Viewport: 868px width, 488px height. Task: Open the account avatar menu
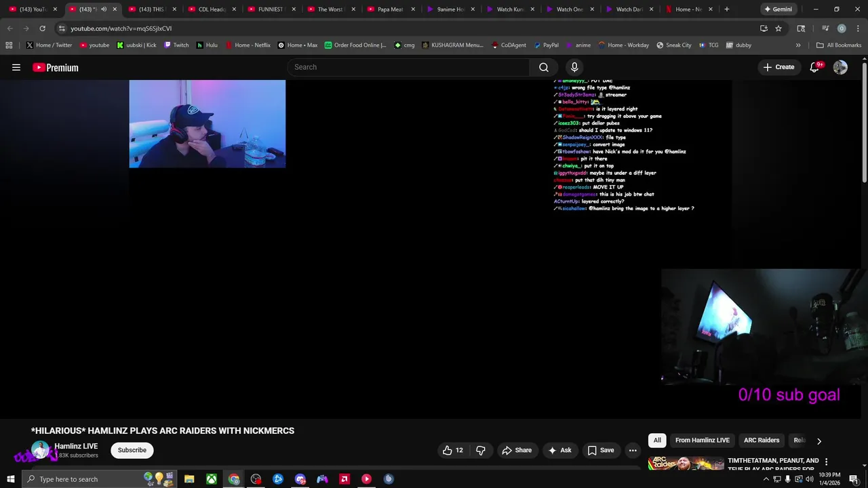840,67
